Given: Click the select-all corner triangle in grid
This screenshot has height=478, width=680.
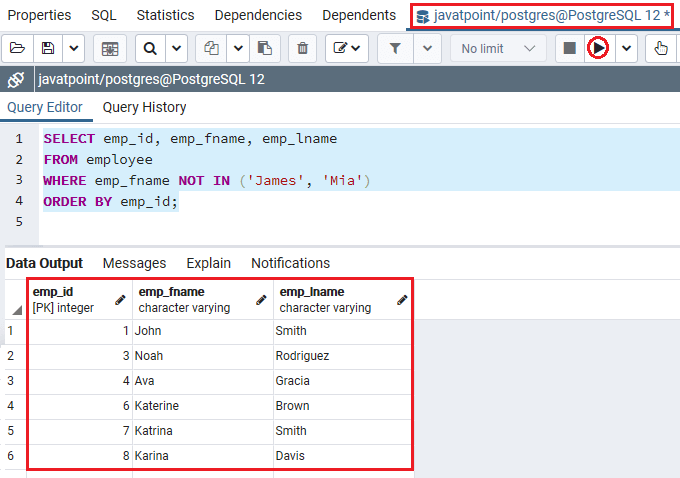Looking at the screenshot, I should (x=17, y=310).
